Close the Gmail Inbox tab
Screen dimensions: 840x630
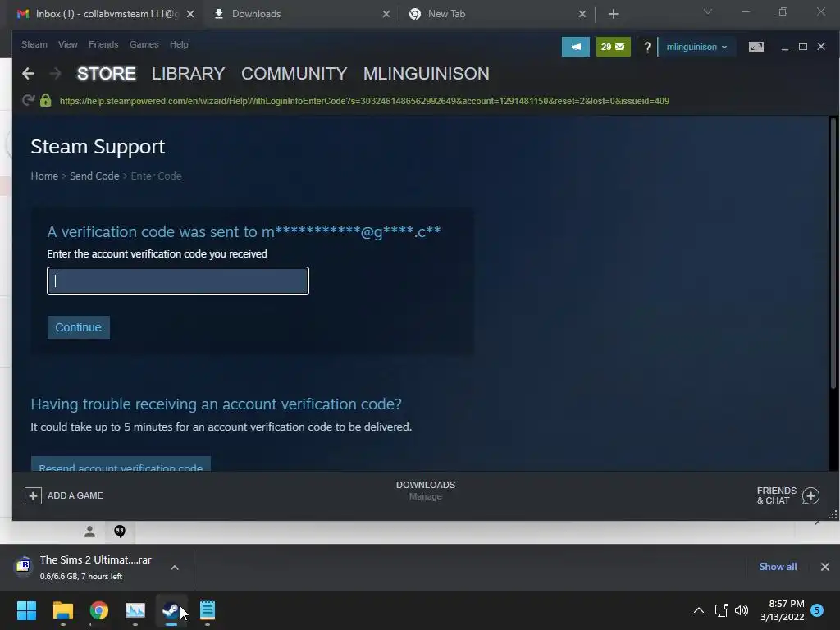pos(190,14)
